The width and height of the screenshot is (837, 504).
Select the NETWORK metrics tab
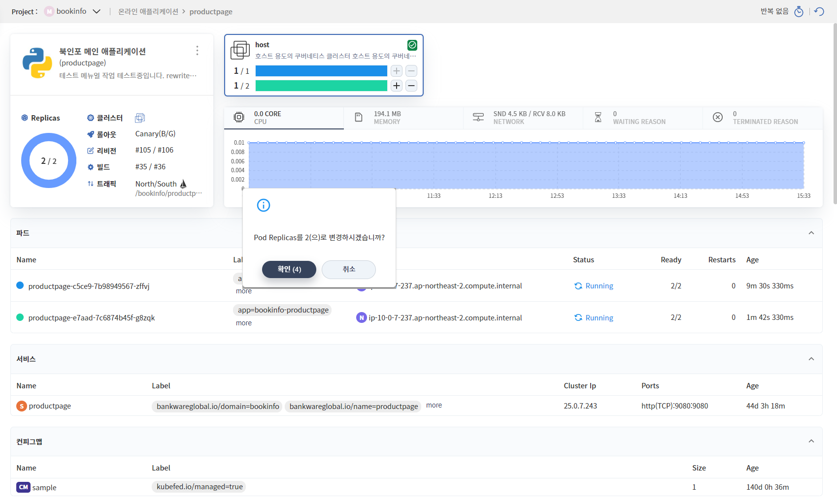point(523,118)
